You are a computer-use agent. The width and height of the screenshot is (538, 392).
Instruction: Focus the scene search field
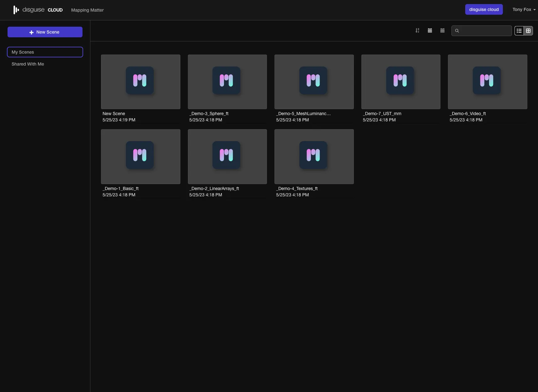pos(485,31)
